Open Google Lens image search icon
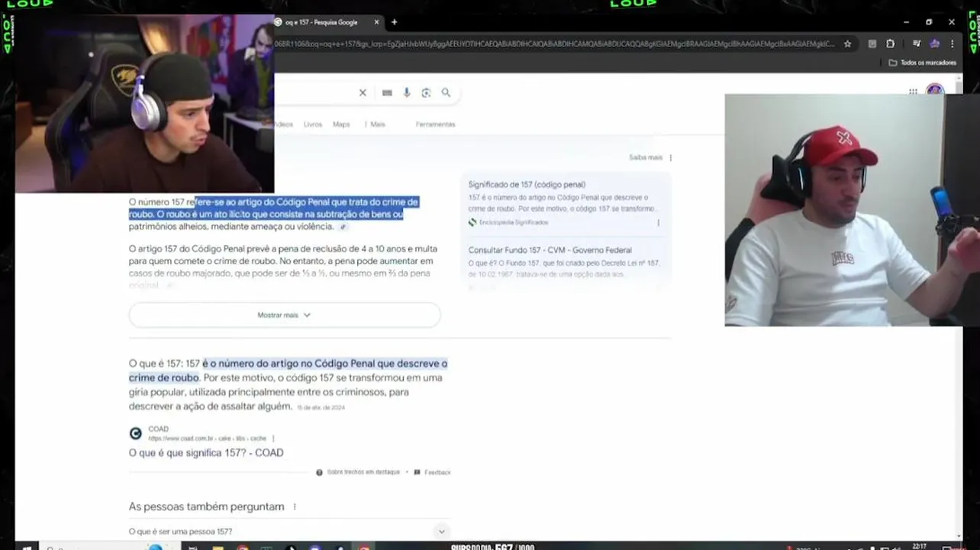This screenshot has height=550, width=980. [426, 92]
